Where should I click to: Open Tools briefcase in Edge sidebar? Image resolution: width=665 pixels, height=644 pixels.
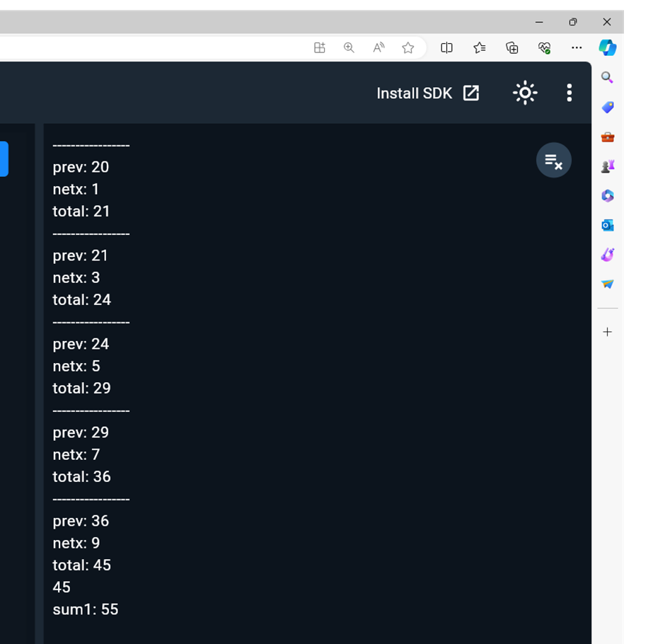(607, 137)
